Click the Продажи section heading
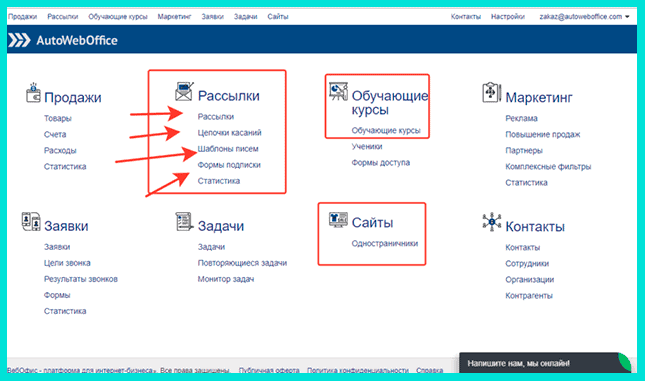Screen dimensions: 645x381 (x=73, y=98)
